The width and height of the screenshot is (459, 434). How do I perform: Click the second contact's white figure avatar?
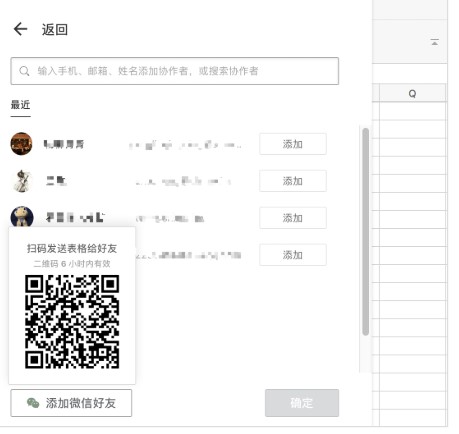pos(21,181)
